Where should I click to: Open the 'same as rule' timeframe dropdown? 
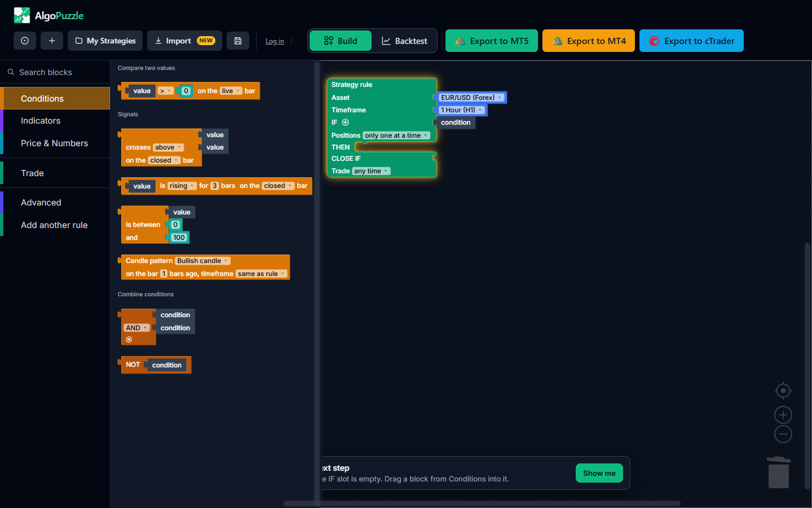(262, 274)
